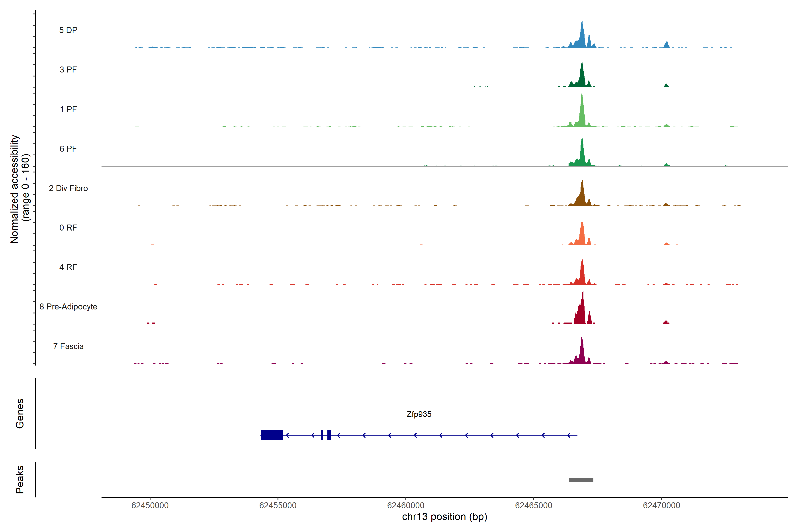Click the Zfp935 gene name
This screenshot has width=798, height=532.
[419, 414]
